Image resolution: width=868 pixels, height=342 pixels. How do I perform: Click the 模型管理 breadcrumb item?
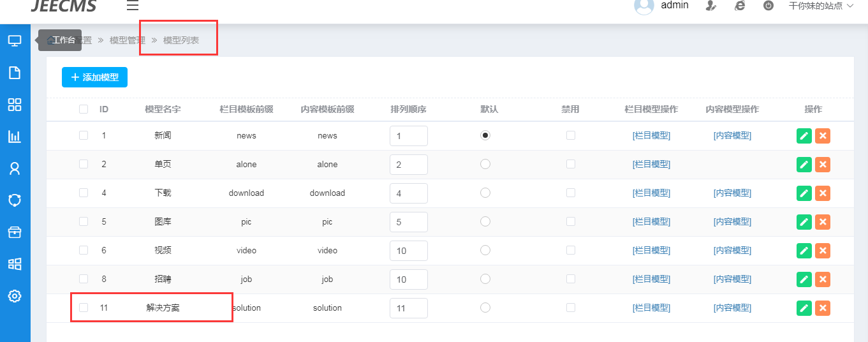coord(128,40)
